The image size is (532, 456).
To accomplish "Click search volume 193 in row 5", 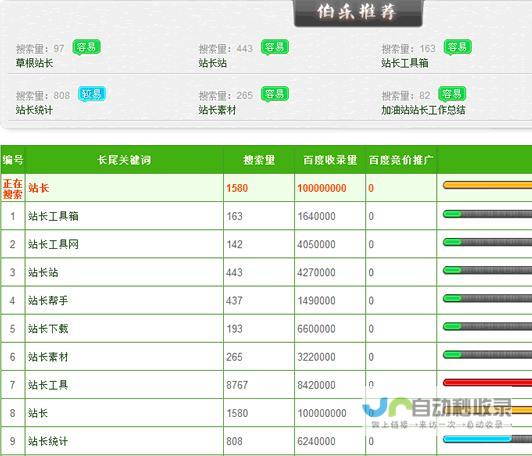I will 234,329.
